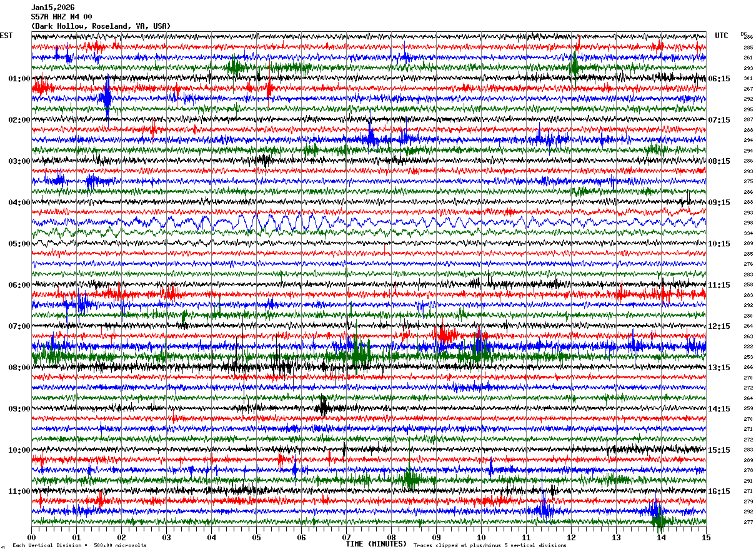Click minute tick label 06 on the axis
Screen dimensions: 756x554
pyautogui.click(x=301, y=537)
